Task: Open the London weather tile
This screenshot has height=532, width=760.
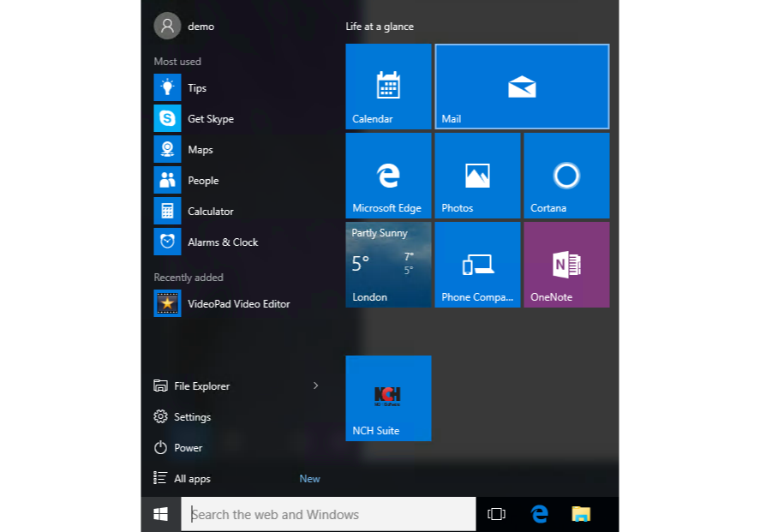Action: (388, 265)
